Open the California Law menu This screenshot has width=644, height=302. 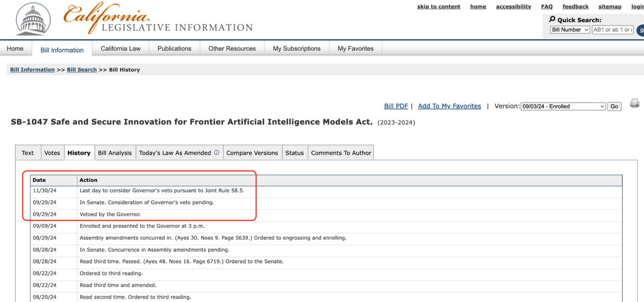pyautogui.click(x=120, y=49)
